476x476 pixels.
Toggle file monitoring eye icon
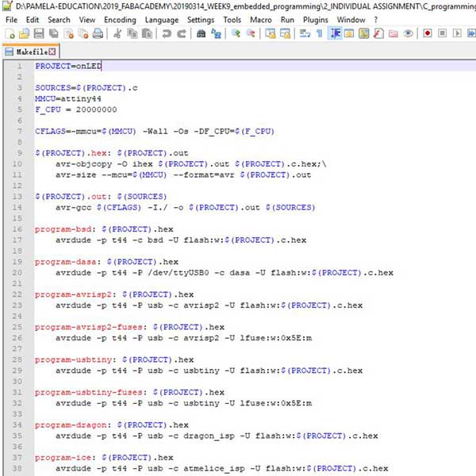[x=408, y=33]
